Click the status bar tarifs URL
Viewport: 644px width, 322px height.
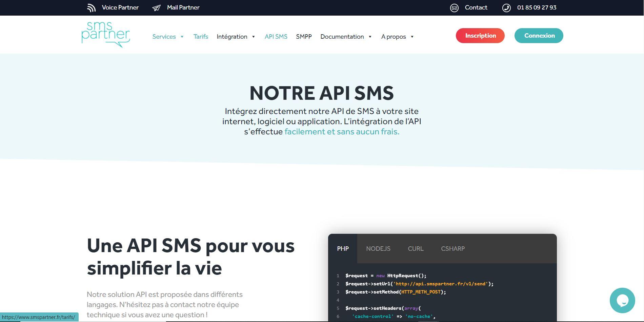point(39,317)
